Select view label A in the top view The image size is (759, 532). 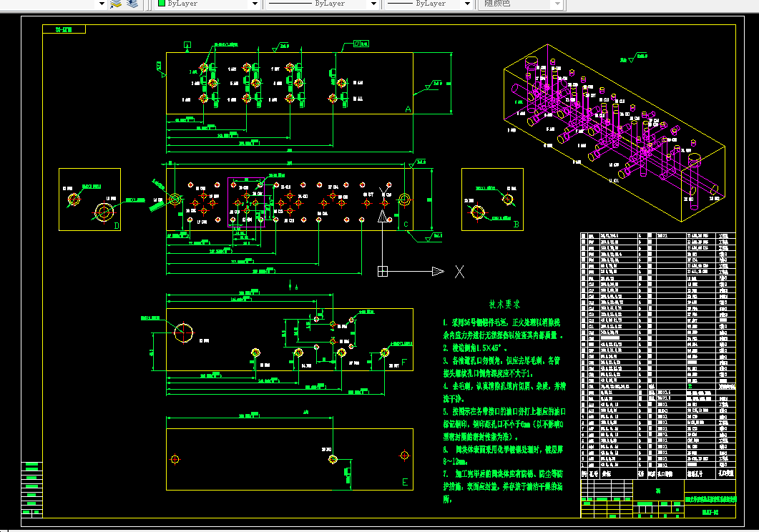(x=408, y=109)
